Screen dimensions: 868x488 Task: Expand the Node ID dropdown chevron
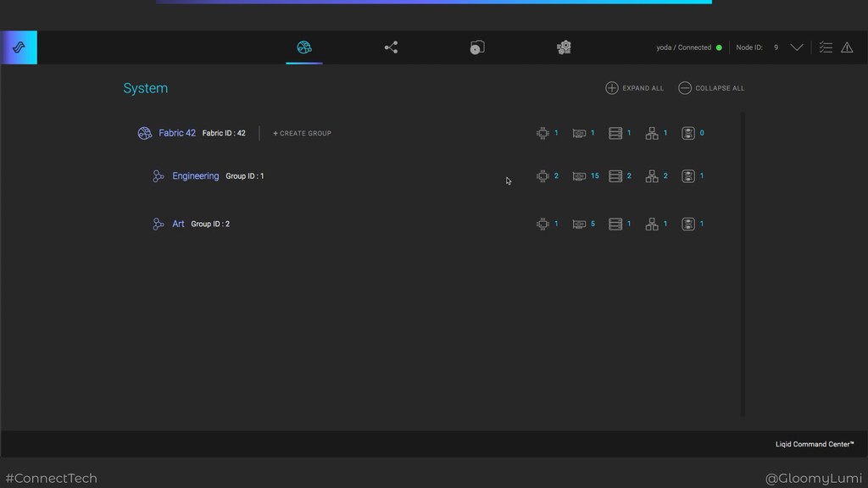(797, 47)
